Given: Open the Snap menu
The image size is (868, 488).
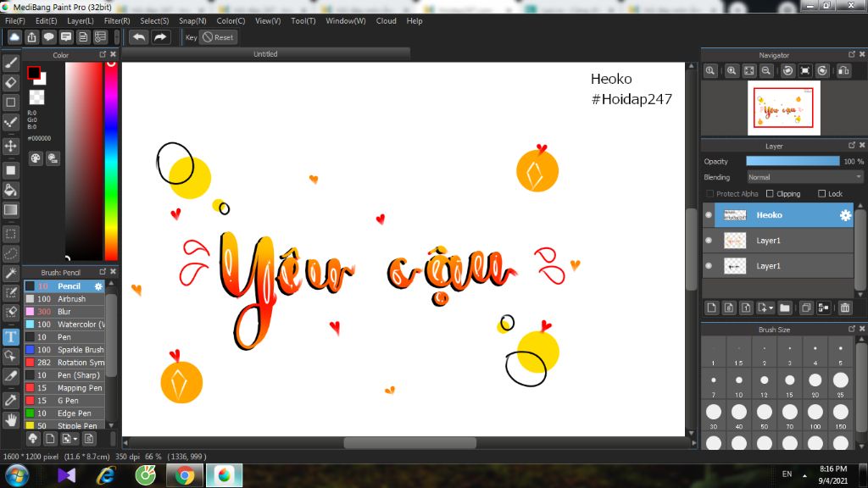Looking at the screenshot, I should [192, 21].
